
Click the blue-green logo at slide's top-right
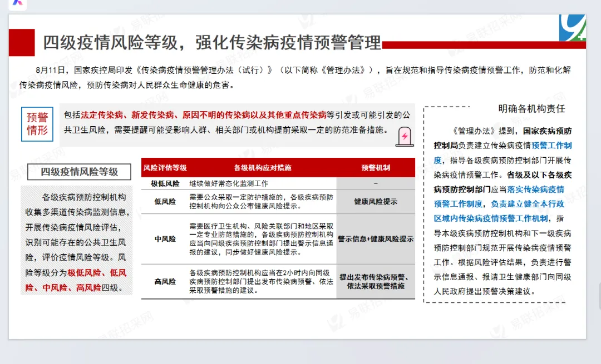pyautogui.click(x=572, y=28)
